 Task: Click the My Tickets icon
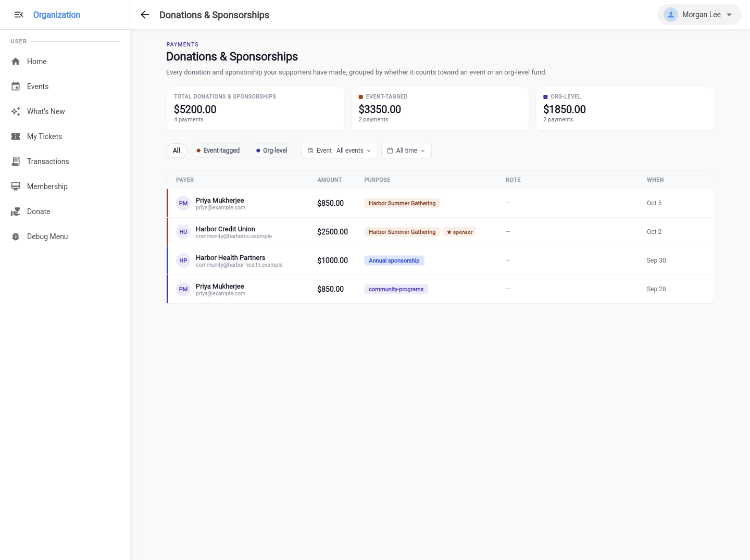click(16, 136)
